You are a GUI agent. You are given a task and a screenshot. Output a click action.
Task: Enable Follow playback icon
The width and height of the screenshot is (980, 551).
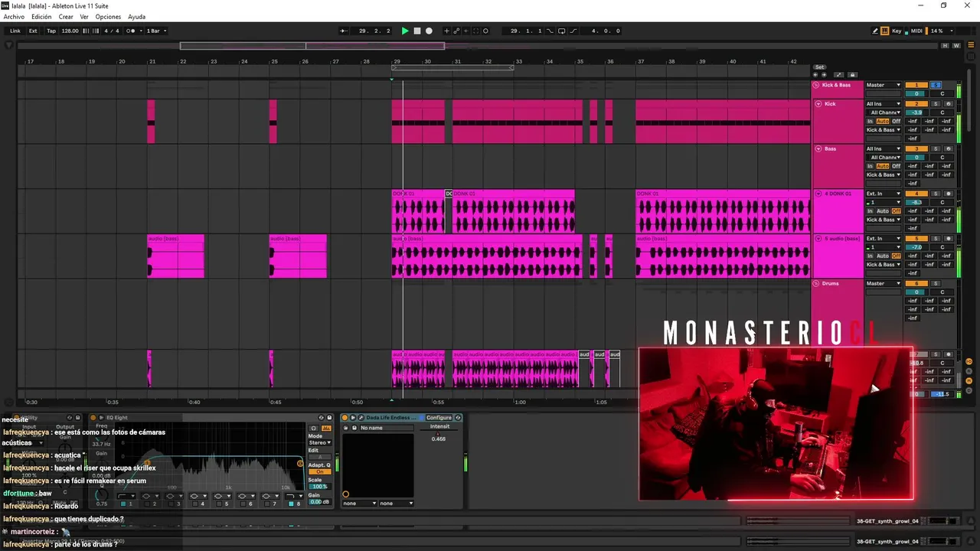pos(343,31)
